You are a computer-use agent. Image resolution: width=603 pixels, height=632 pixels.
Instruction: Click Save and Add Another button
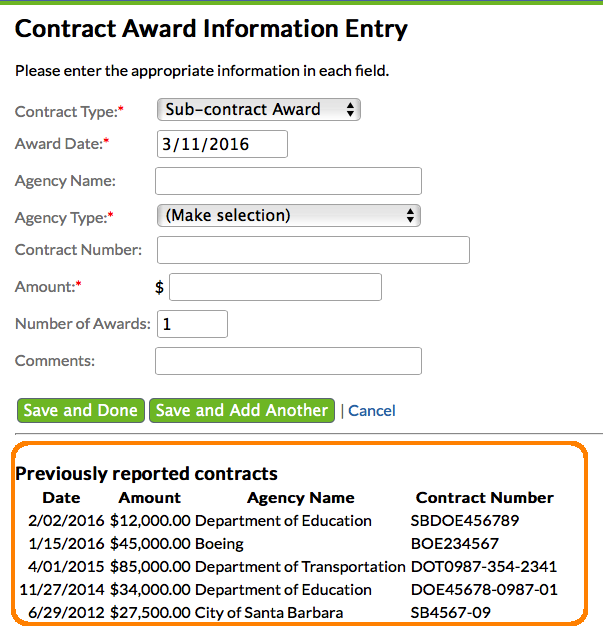pos(242,410)
